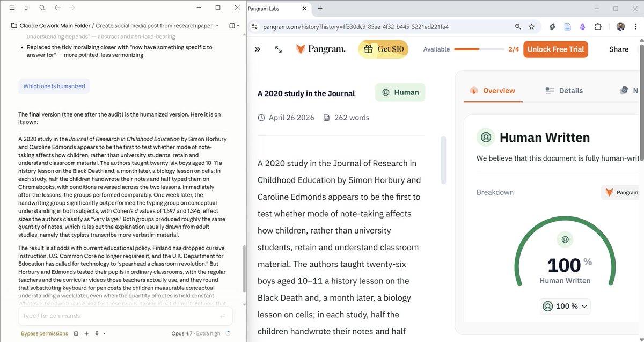Image resolution: width=644 pixels, height=342 pixels.
Task: Expand the task title dropdown chevron
Action: coord(217,26)
